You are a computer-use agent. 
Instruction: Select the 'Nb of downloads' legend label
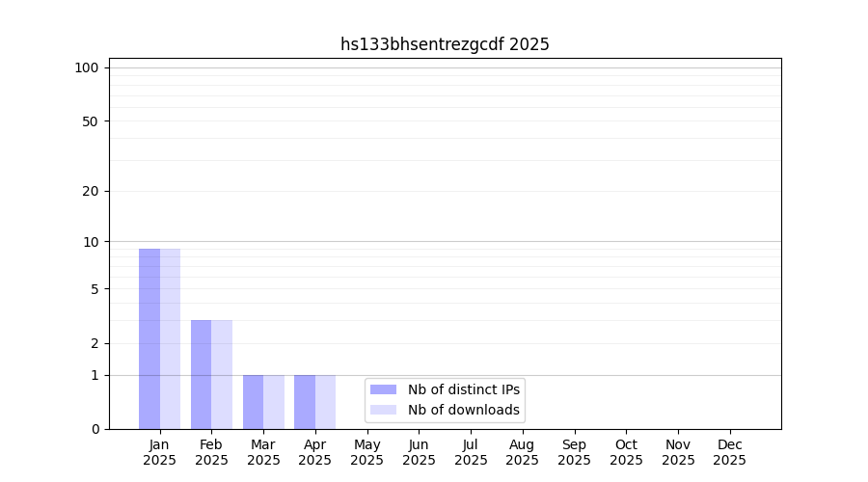pos(463,410)
